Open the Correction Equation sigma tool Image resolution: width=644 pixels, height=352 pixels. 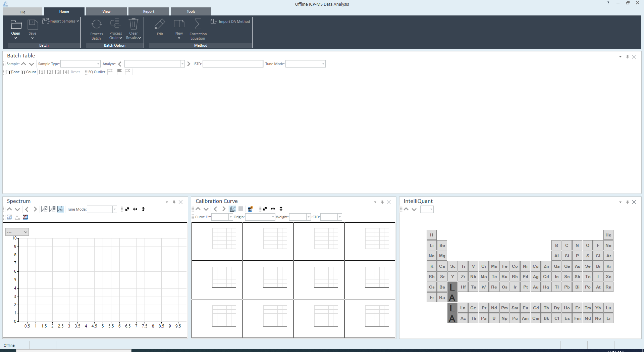coord(198,30)
